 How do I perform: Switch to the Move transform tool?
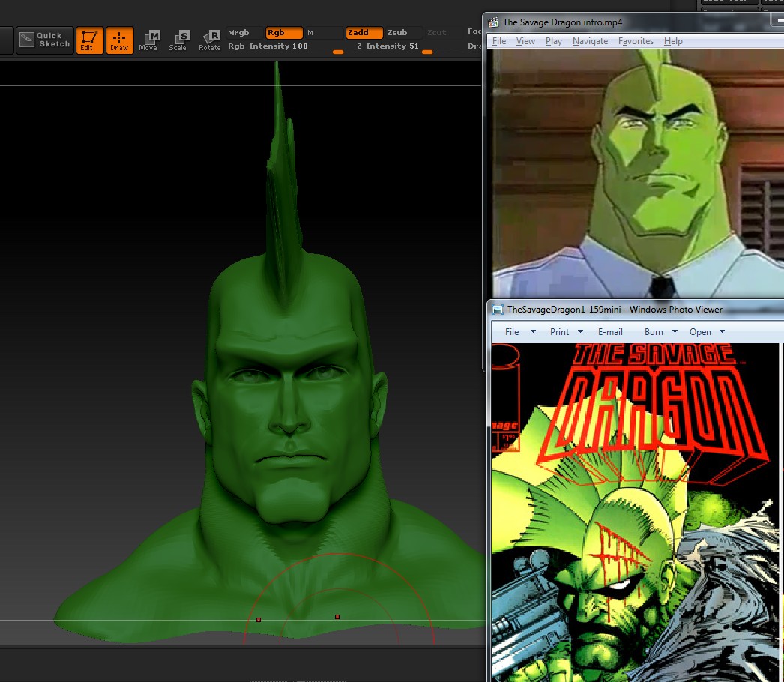tap(148, 40)
